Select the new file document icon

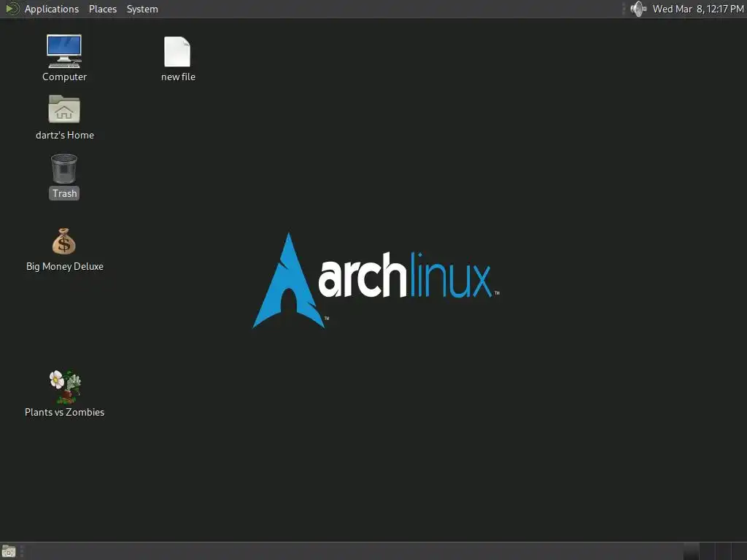click(177, 52)
